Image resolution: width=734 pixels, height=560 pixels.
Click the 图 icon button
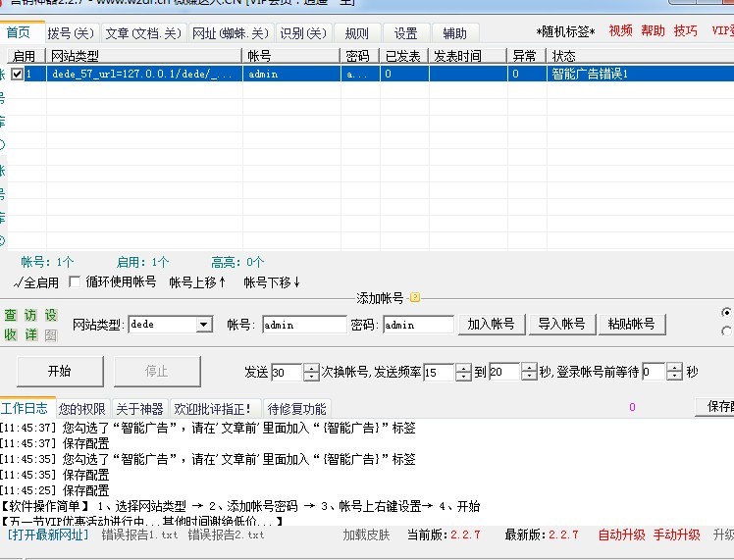(x=50, y=334)
